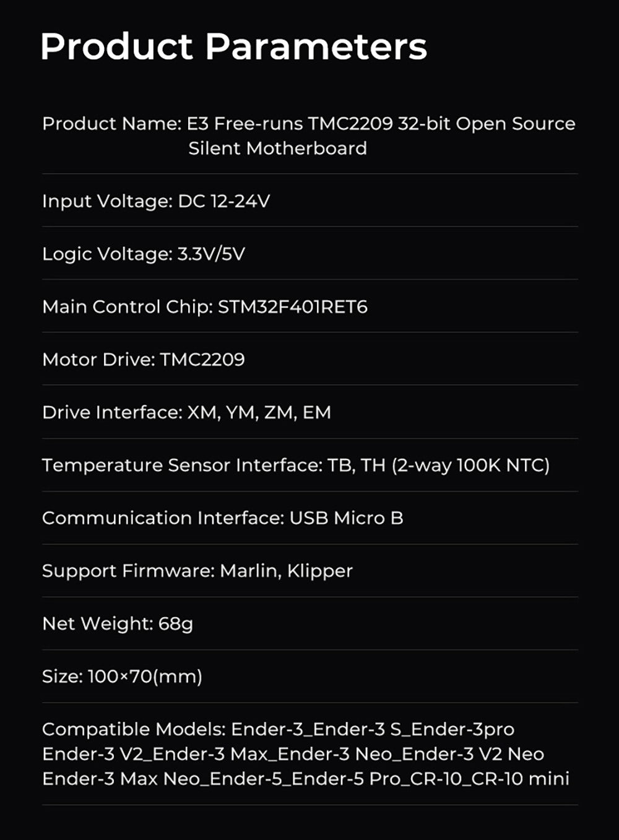
Task: Click the STM32F401RET6 chip value
Action: [x=293, y=307]
